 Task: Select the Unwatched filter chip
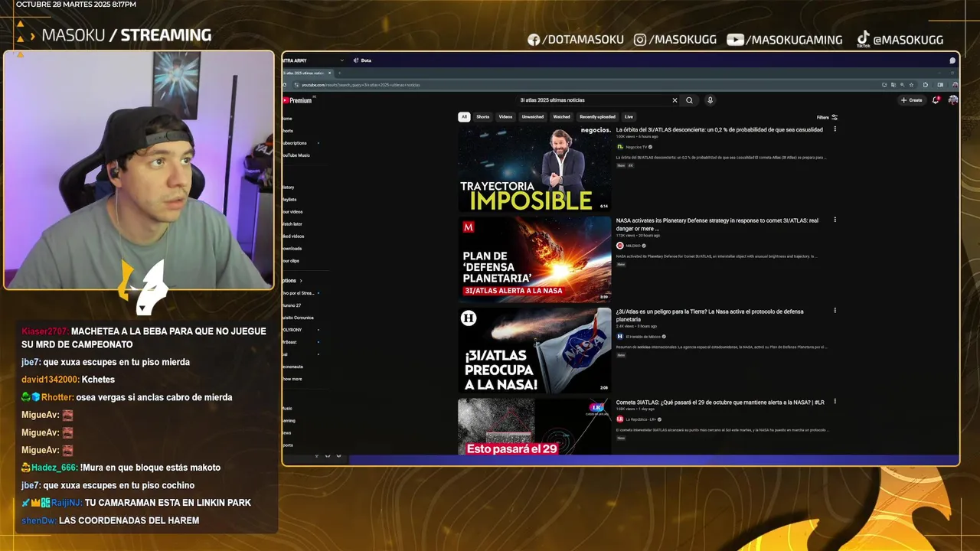pos(532,117)
